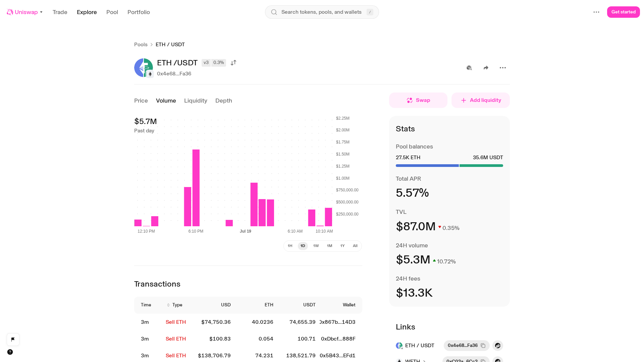Click the tallest pink volume bar
Screen dimensions: 644x362
tap(196, 188)
